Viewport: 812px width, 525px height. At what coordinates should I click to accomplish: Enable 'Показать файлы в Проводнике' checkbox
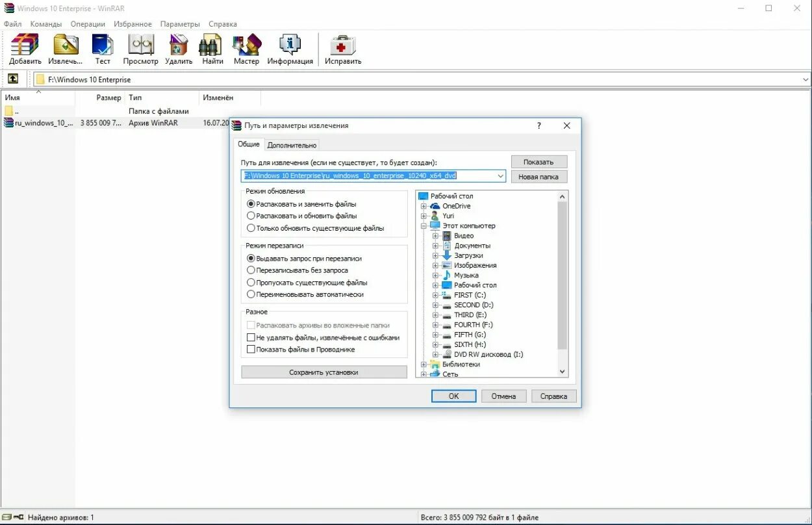pos(251,350)
